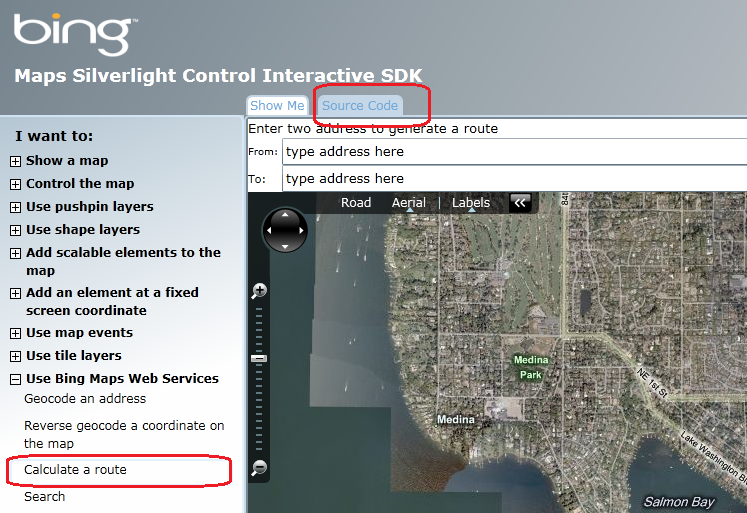Click the Show a map label
Screen dimensions: 747x513
67,161
